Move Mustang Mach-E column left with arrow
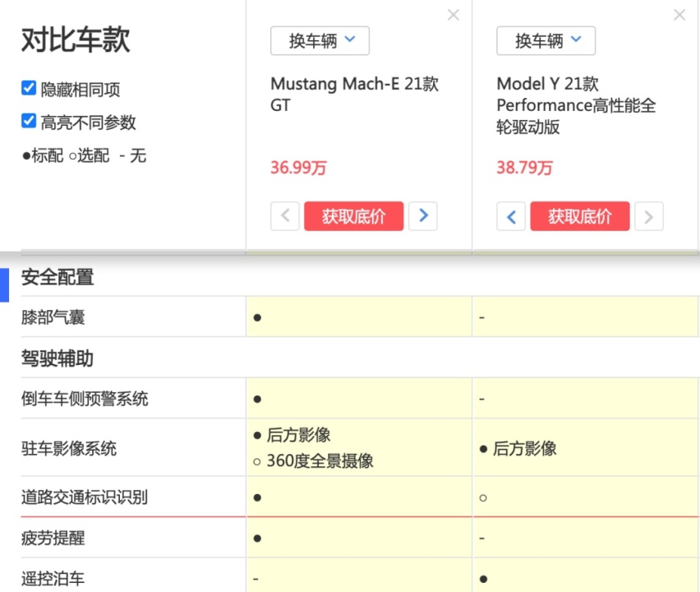 285,216
